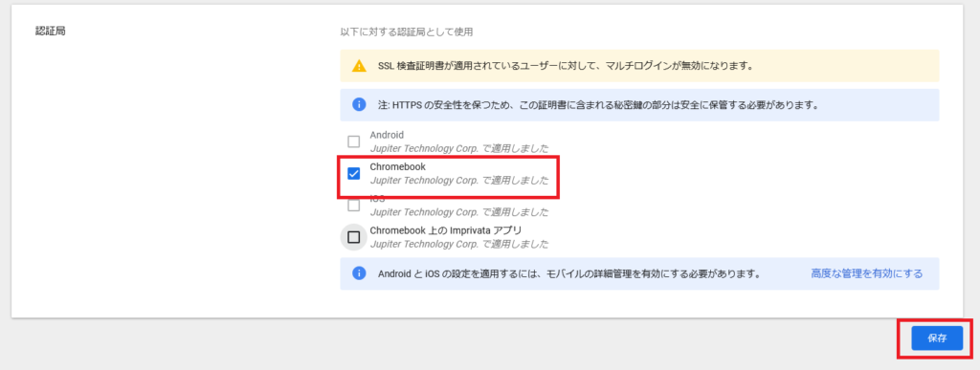The width and height of the screenshot is (980, 370).
Task: Tick the iOS checkbox
Action: click(354, 206)
